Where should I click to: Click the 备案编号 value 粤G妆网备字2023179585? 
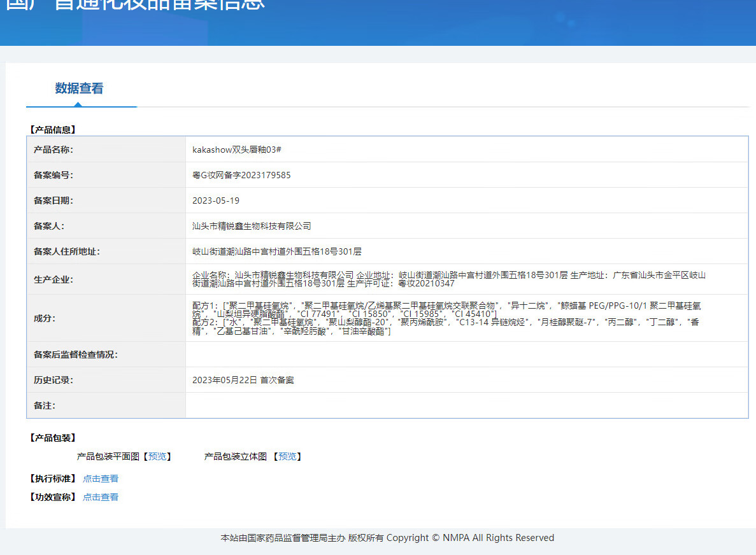click(241, 175)
